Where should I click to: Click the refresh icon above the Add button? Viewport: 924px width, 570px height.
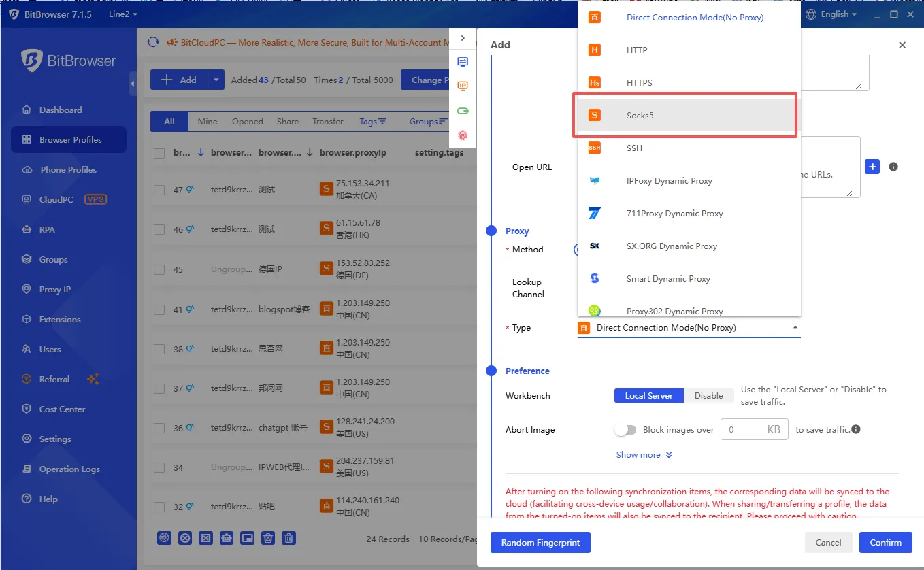click(153, 42)
